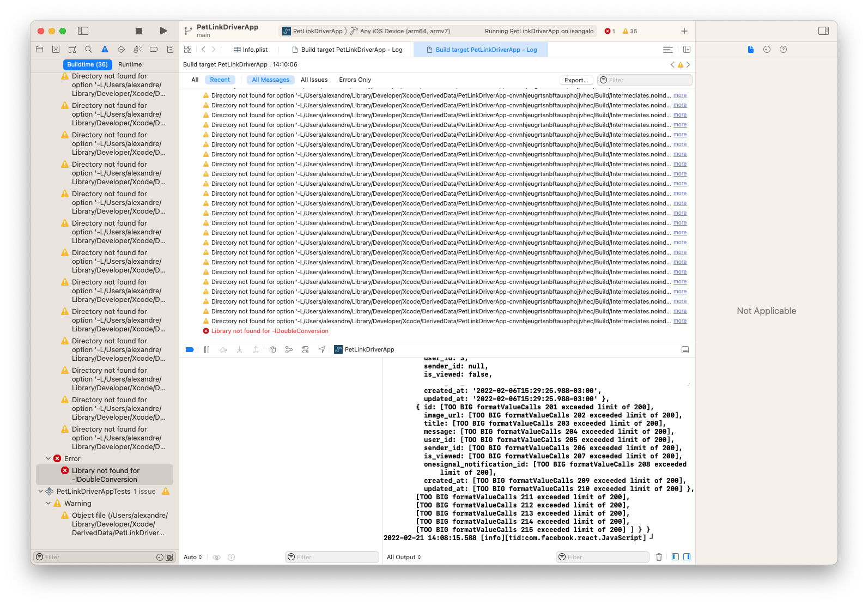868x605 pixels.
Task: Open the Breakpoint navigator icon
Action: (x=154, y=50)
